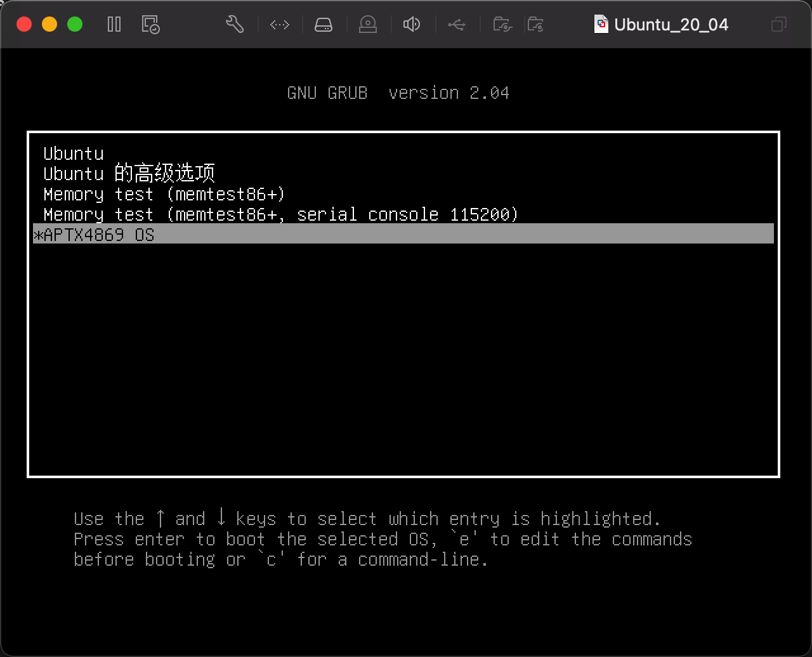Select the APTX4869 OS entry
The width and height of the screenshot is (812, 657).
pyautogui.click(x=403, y=233)
